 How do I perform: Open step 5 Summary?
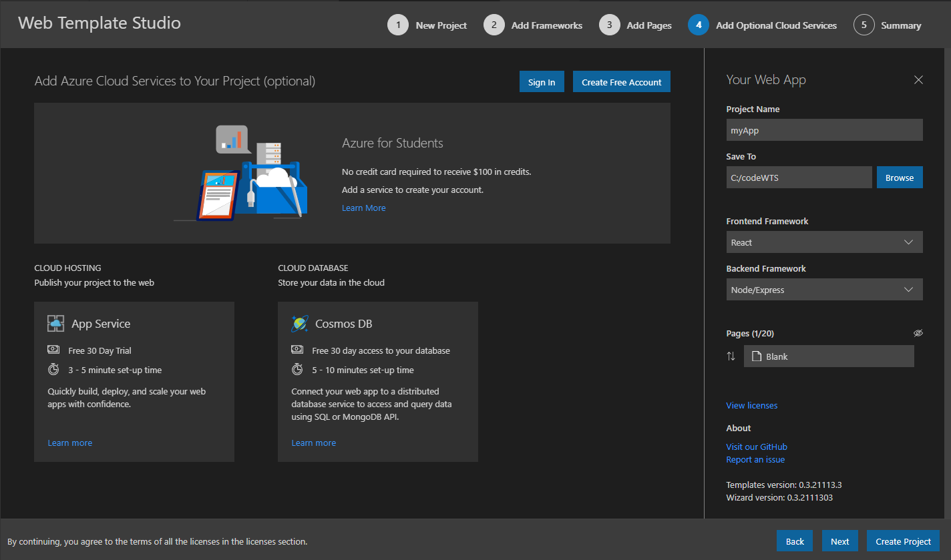tap(888, 25)
